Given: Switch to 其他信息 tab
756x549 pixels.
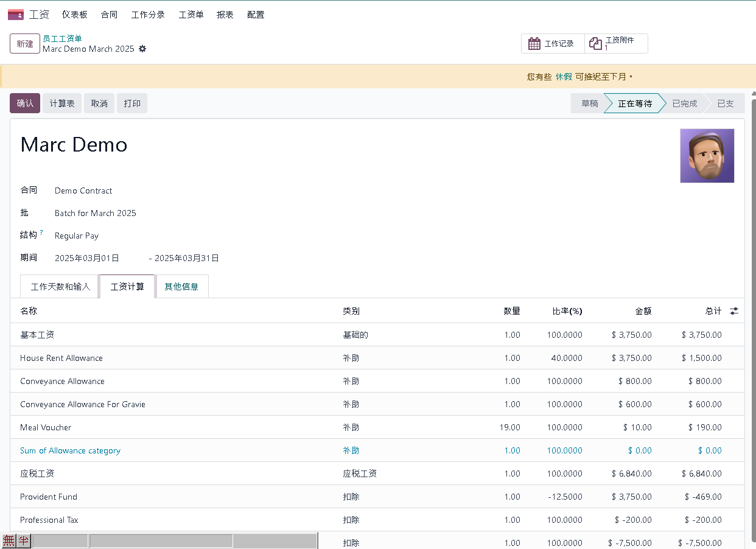Looking at the screenshot, I should [181, 287].
